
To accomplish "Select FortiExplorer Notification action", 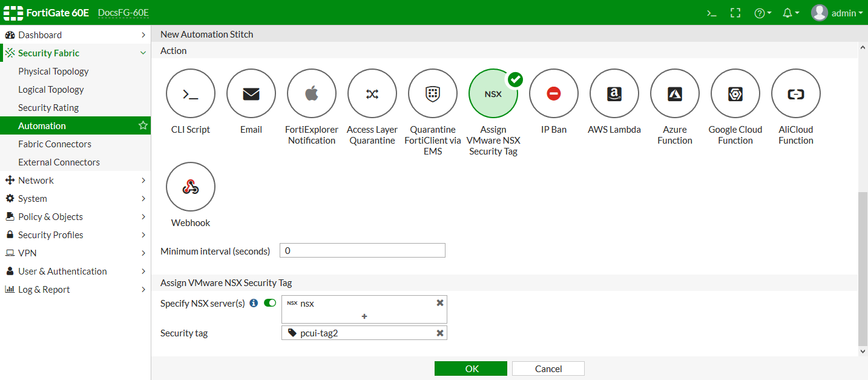I will 312,93.
